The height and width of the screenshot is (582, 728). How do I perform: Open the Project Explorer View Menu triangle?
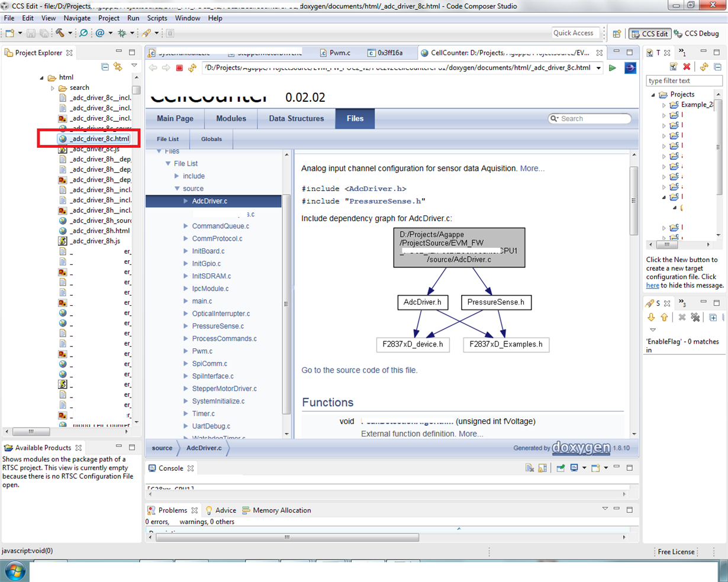pyautogui.click(x=134, y=66)
